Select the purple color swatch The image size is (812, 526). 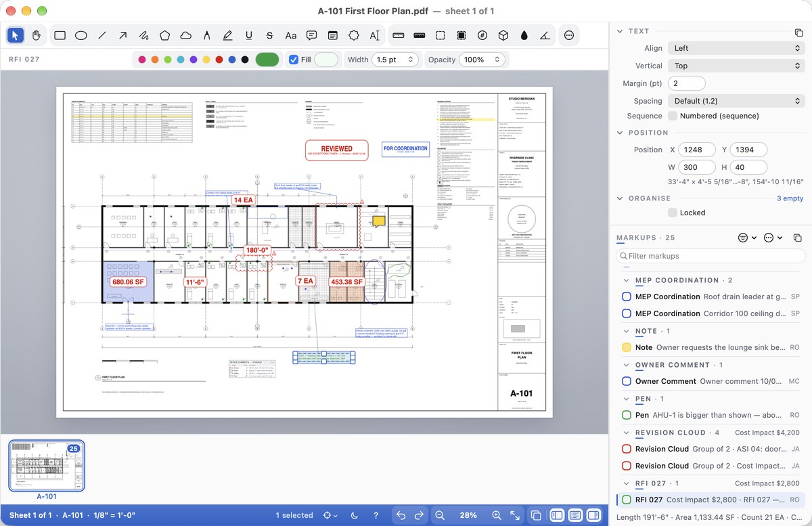coord(194,60)
